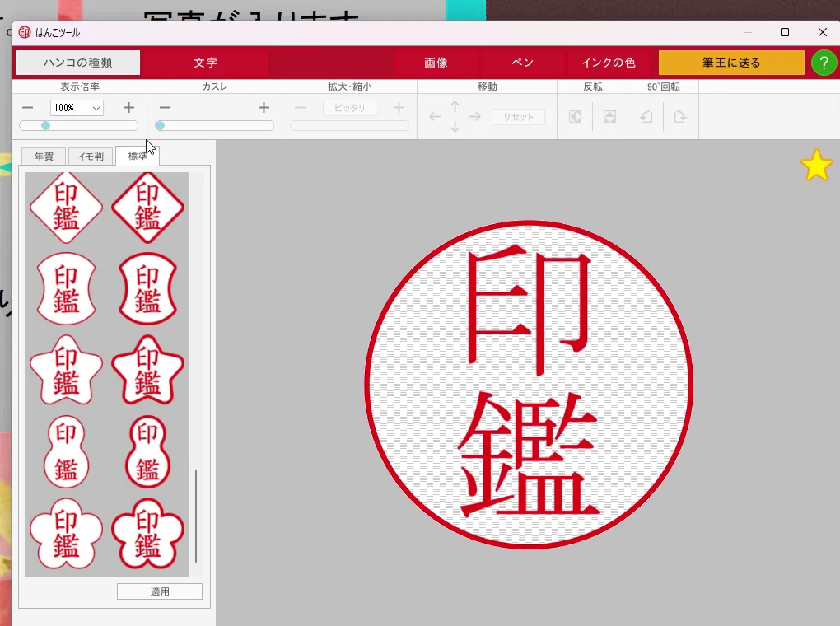Choose the thick-border diamond stamp thumbnail
This screenshot has width=840, height=626.
point(148,208)
